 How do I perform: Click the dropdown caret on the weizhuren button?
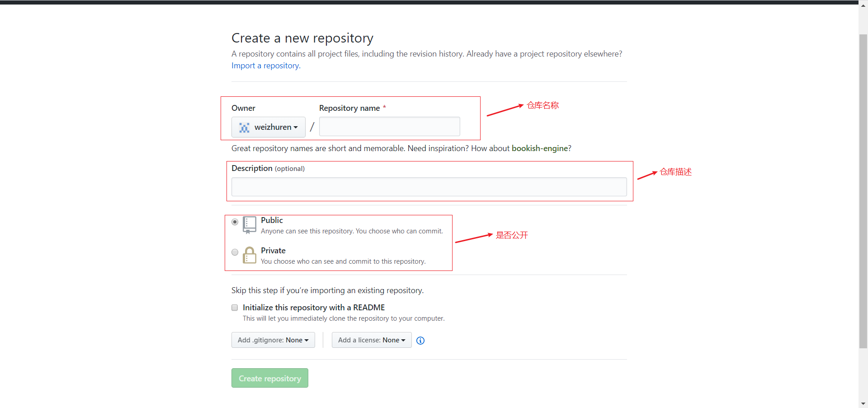tap(296, 127)
